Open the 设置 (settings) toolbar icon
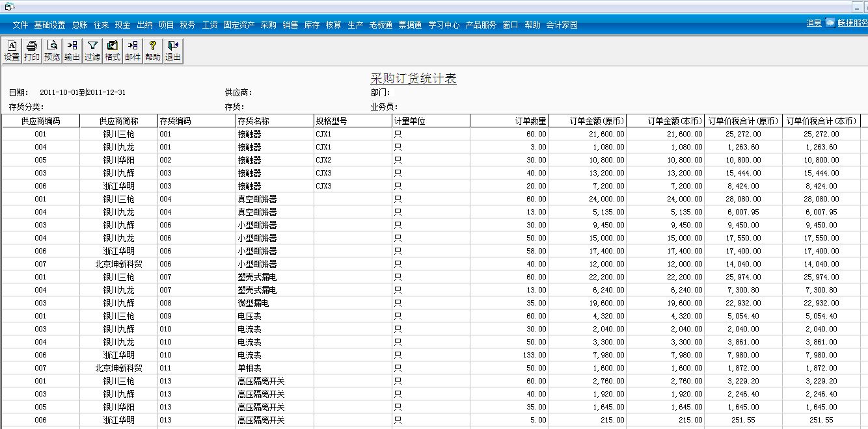Viewport: 868px width, 429px height. [x=11, y=50]
